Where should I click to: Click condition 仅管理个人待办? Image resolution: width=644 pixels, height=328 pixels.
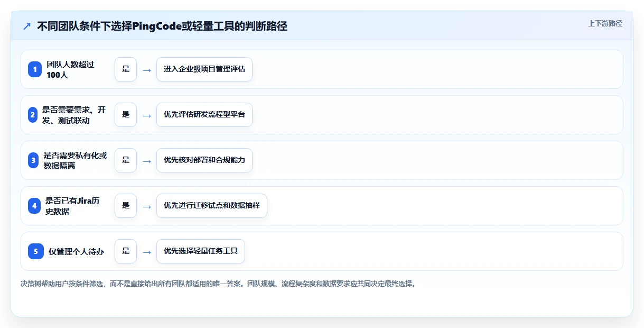click(x=76, y=251)
